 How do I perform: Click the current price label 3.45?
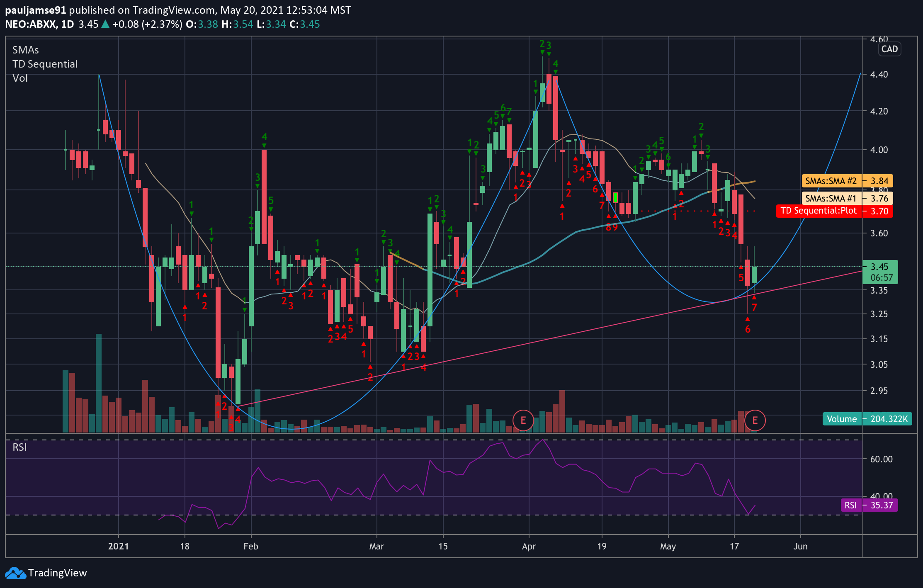point(879,267)
